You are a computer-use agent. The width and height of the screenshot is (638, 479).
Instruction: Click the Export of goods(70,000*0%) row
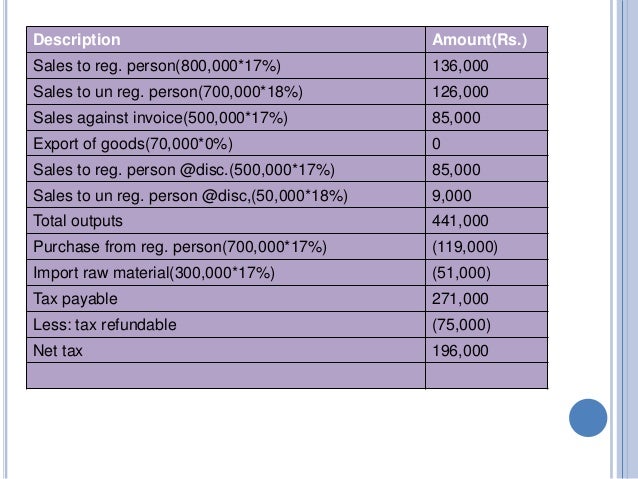pyautogui.click(x=287, y=143)
